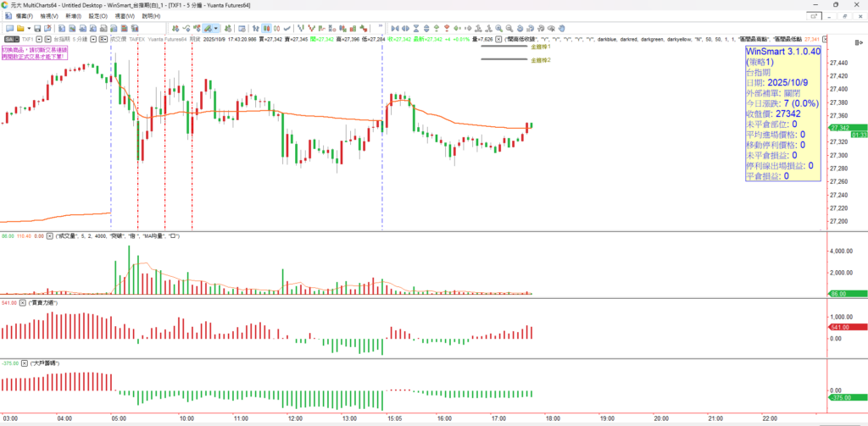The image size is (868, 426).
Task: Click the save floppy disk icon
Action: coord(37,28)
